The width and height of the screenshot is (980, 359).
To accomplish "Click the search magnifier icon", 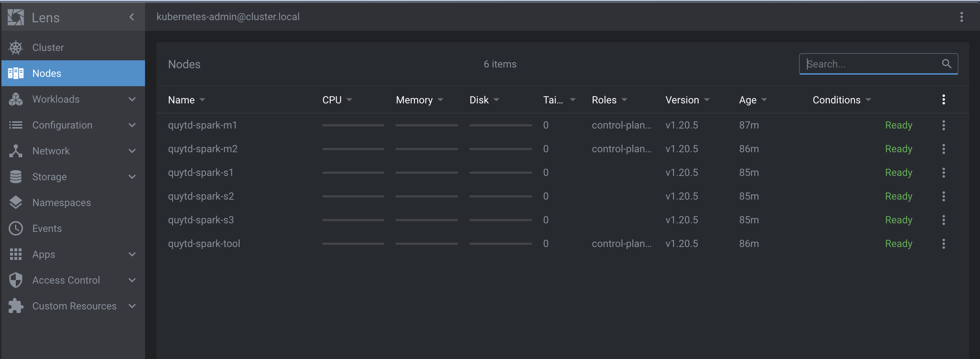I will click(x=946, y=64).
